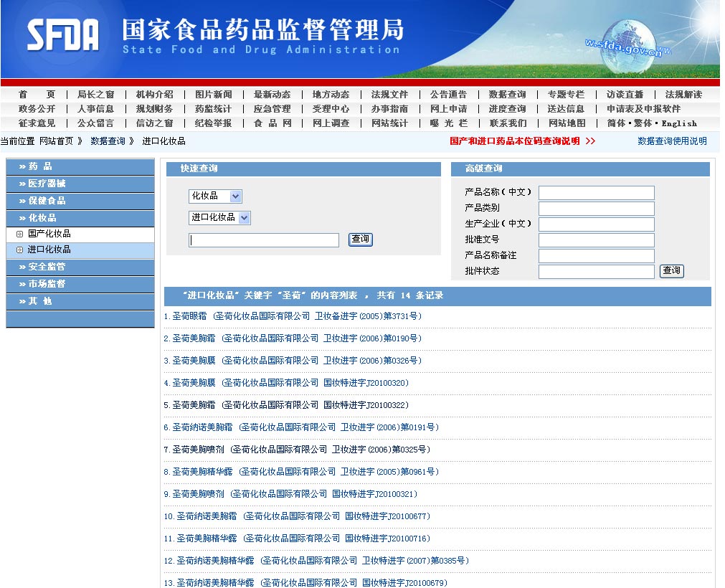The image size is (725, 588).
Task: Open 局长之窗 in the navigation menu
Action: (95, 95)
